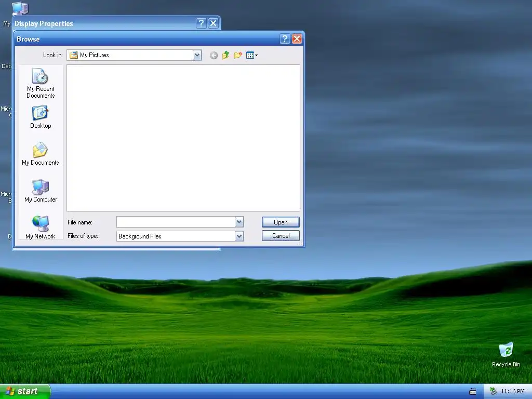Click the Browse dialog help button

(x=285, y=39)
